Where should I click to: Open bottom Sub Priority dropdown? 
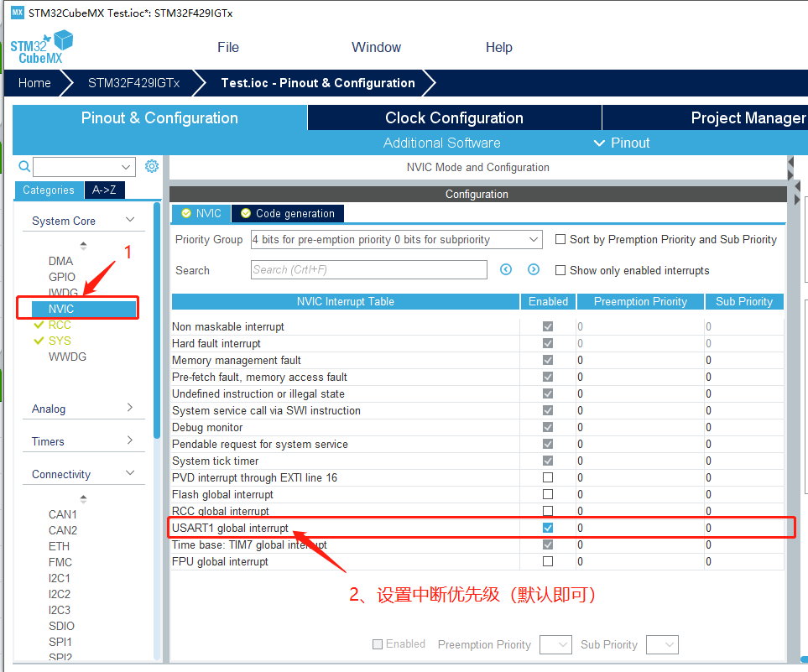click(x=662, y=644)
